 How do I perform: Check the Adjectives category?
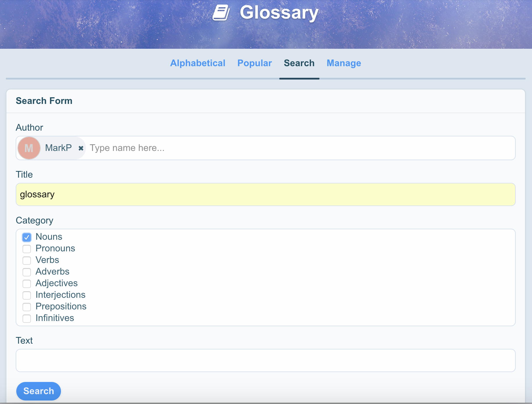tap(27, 284)
